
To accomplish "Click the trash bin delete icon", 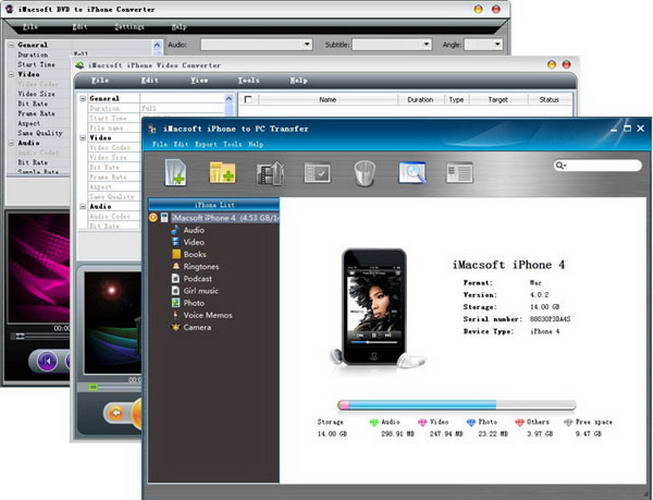I will click(x=364, y=173).
